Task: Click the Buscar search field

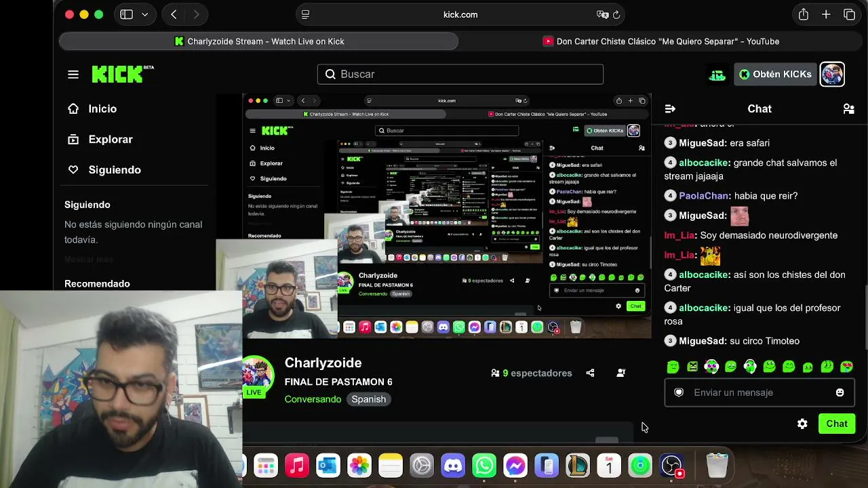Action: (460, 74)
